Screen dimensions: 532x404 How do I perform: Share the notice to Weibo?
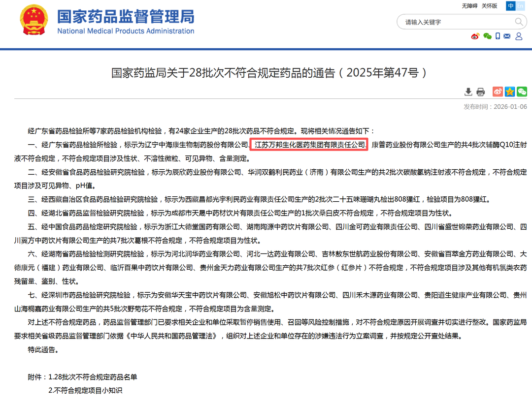pyautogui.click(x=498, y=92)
